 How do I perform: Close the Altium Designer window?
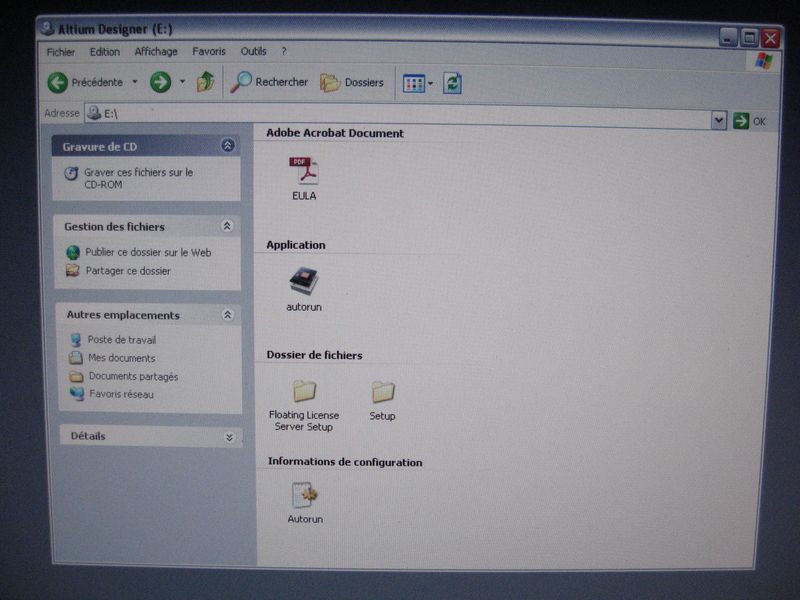tap(770, 38)
